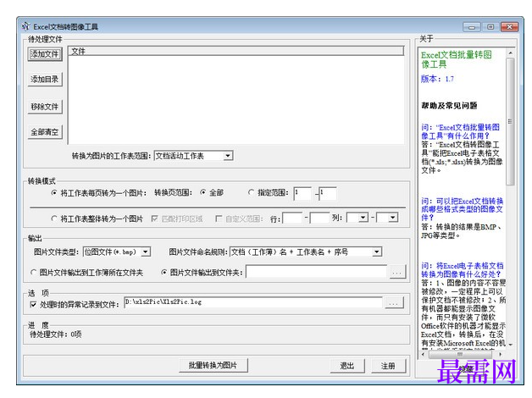Click the 添加文件 button
The height and width of the screenshot is (398, 532).
click(45, 54)
